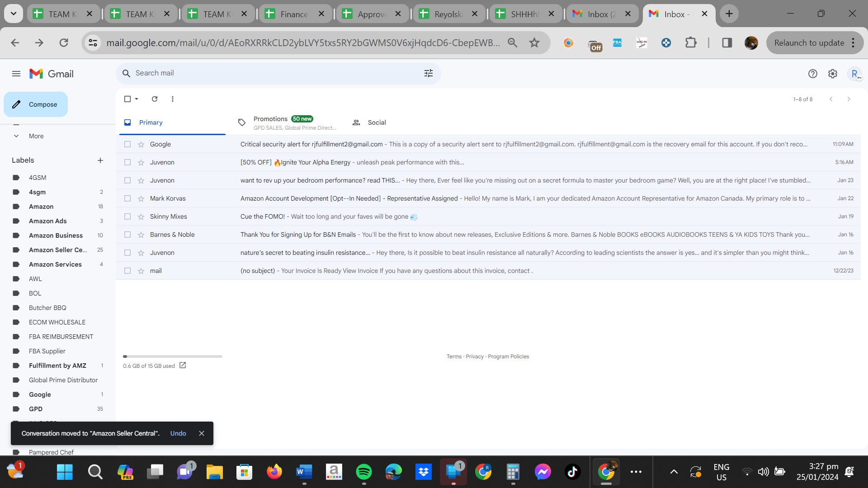Open the Chrome three-dot menu

coord(853,42)
